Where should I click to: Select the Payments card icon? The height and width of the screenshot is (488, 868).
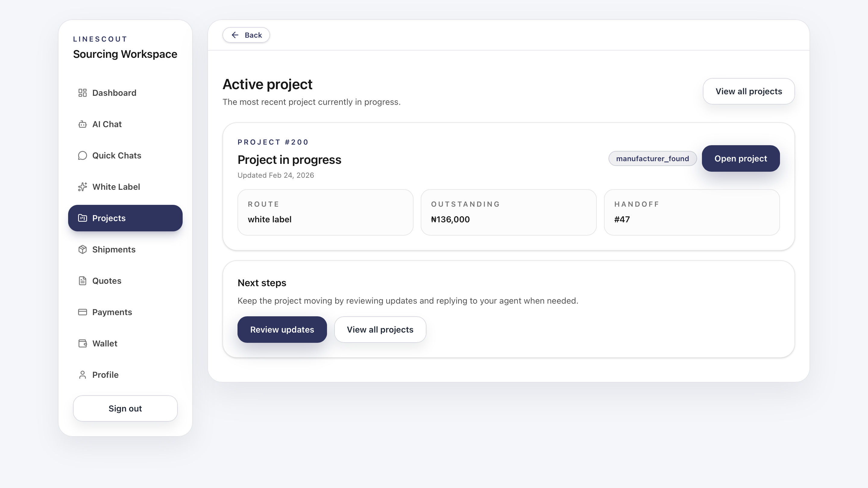(83, 312)
